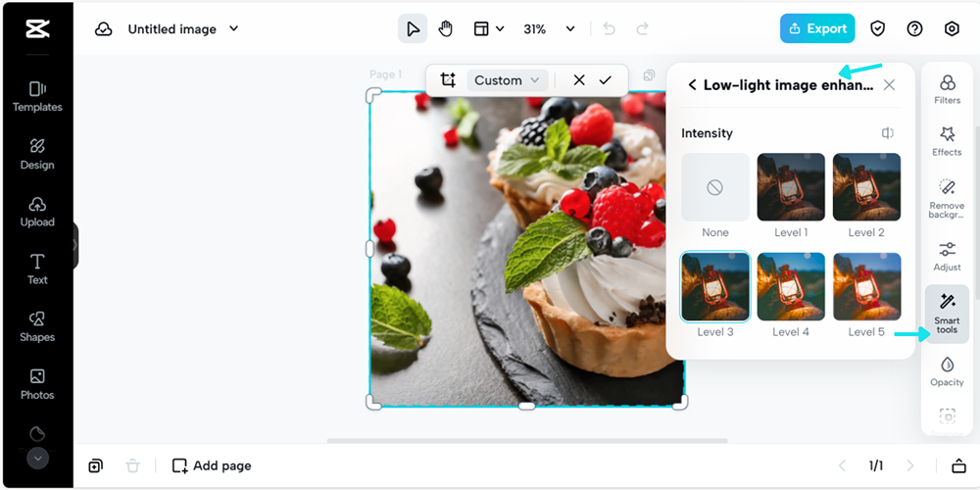Open the Custom crop ratio dropdown

pyautogui.click(x=507, y=80)
